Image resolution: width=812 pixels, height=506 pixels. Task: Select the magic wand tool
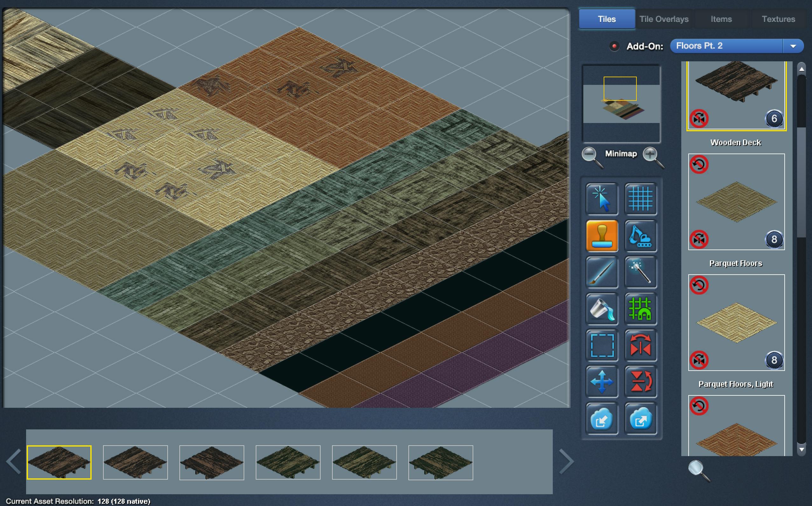click(x=640, y=272)
